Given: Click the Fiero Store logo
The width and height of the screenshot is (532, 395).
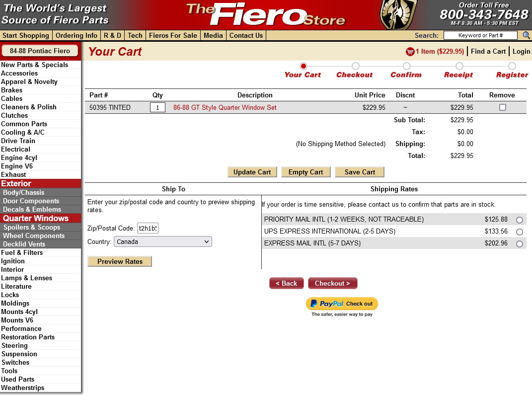Looking at the screenshot, I should 266,15.
